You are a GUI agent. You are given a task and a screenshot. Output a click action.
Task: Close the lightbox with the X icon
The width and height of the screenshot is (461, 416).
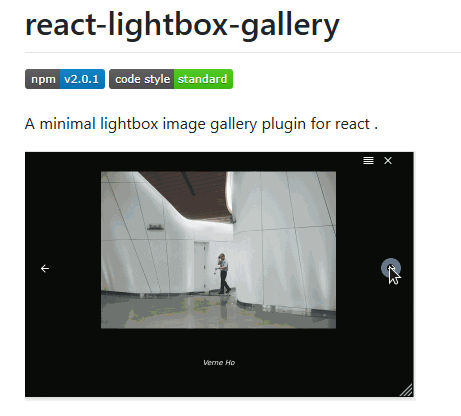(x=388, y=161)
